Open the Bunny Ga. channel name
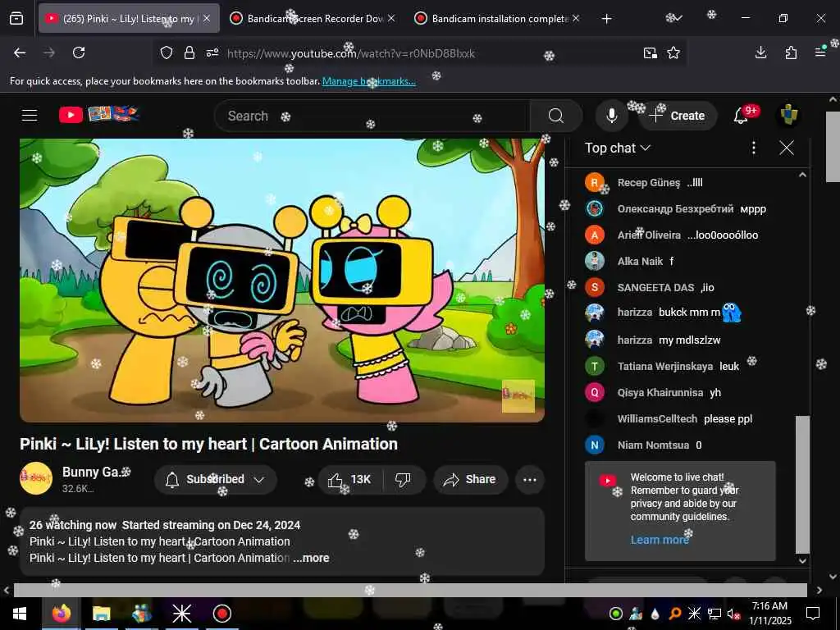This screenshot has width=840, height=630. pos(97,472)
